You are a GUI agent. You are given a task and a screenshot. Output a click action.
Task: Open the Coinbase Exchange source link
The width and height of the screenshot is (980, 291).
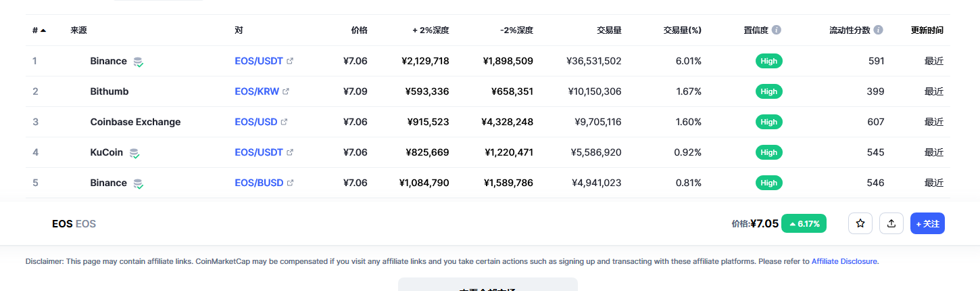[135, 122]
